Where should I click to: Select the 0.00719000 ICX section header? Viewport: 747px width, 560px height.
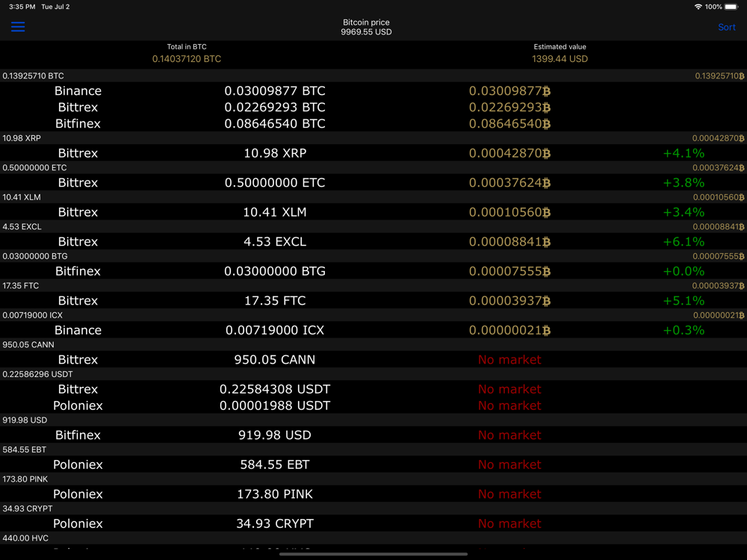[373, 315]
